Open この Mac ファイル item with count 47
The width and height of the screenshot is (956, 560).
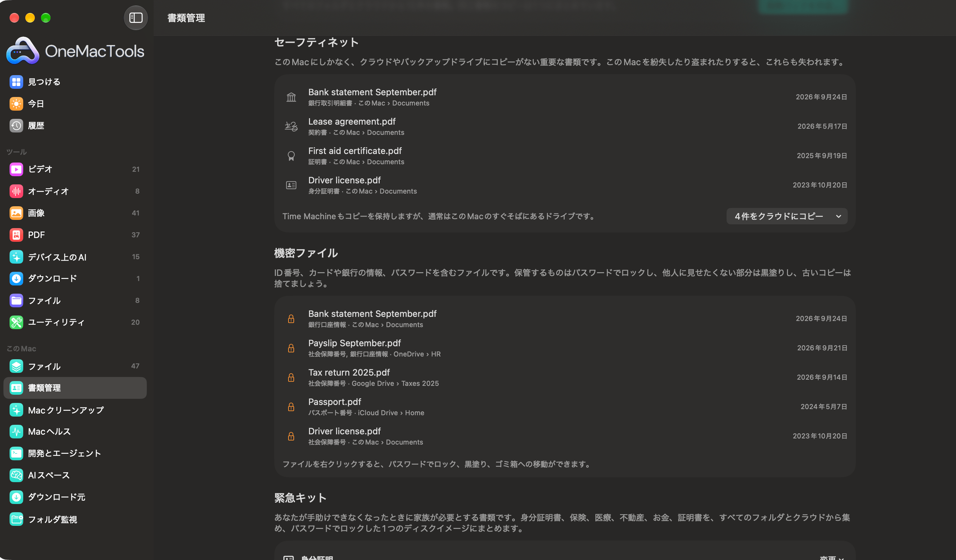[75, 366]
